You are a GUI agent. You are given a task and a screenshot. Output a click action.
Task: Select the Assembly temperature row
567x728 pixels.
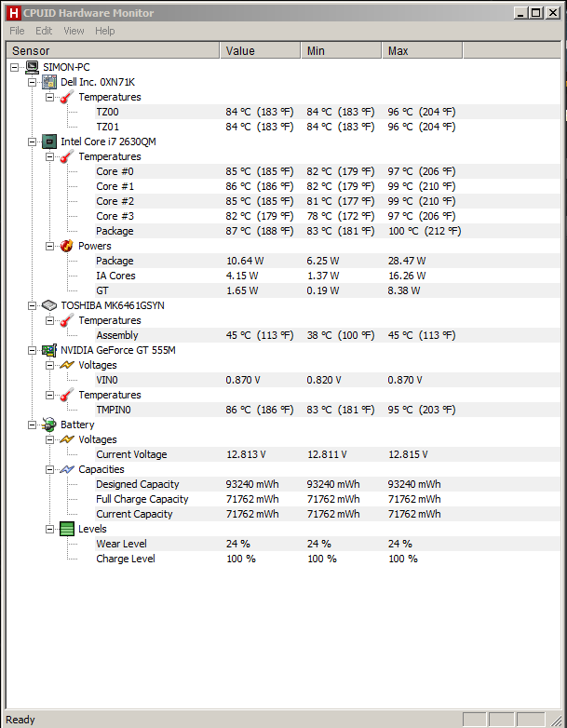pos(328,335)
